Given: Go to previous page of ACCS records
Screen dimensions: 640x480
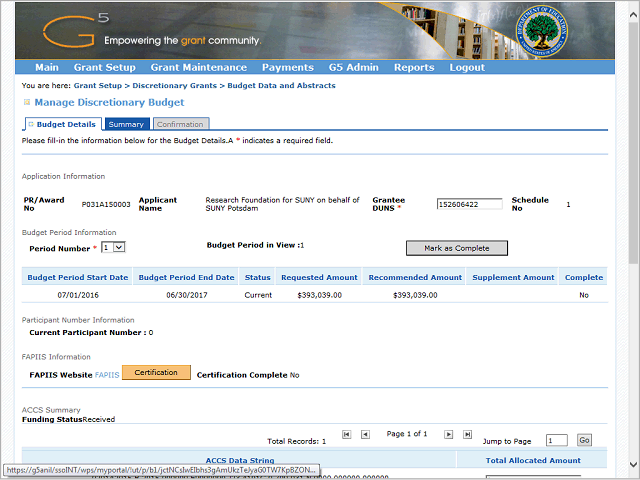Looking at the screenshot, I should coord(365,434).
